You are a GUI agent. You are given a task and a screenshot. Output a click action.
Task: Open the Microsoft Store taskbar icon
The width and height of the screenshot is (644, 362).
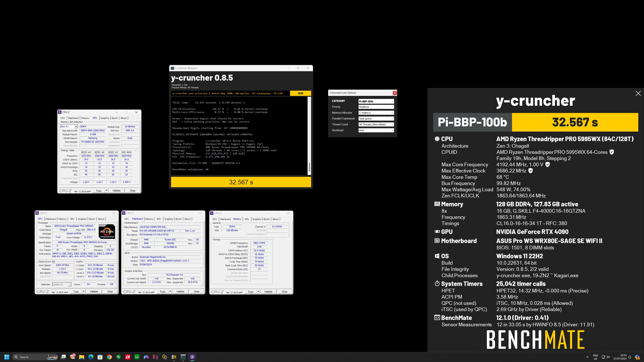[100, 357]
